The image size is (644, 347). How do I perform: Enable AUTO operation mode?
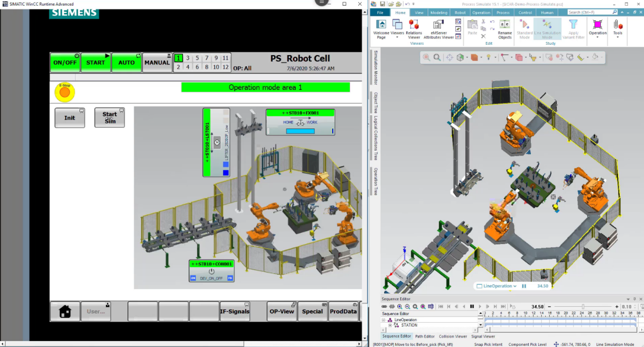point(126,62)
